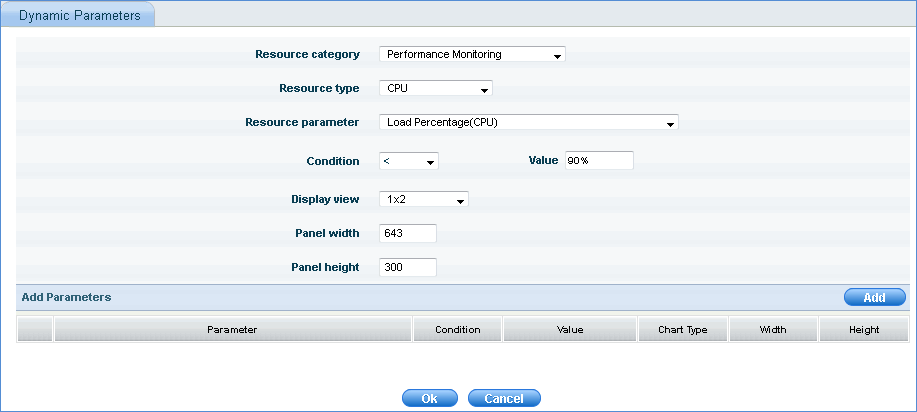Viewport: 917px width, 412px height.
Task: Open the Resource category dropdown
Action: tap(472, 55)
